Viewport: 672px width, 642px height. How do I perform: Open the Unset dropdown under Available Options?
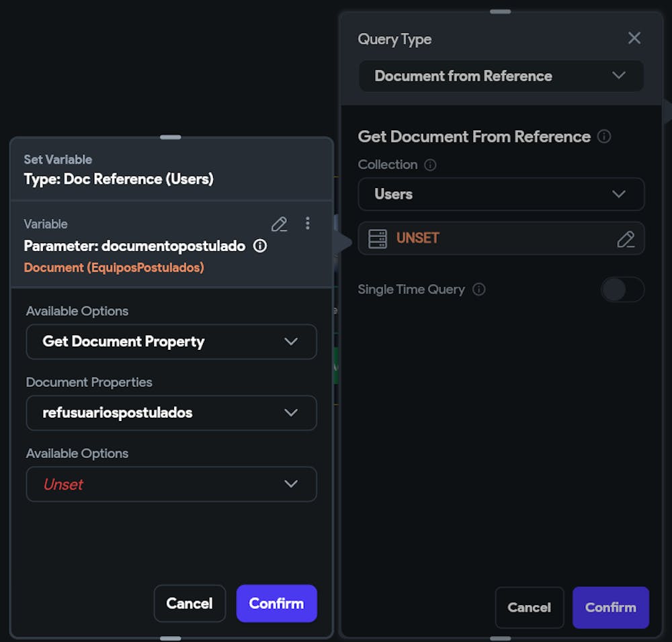pyautogui.click(x=171, y=484)
